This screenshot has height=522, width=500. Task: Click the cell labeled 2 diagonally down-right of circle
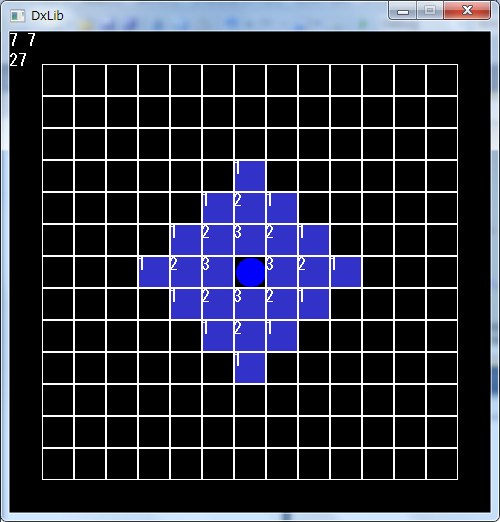(x=282, y=304)
